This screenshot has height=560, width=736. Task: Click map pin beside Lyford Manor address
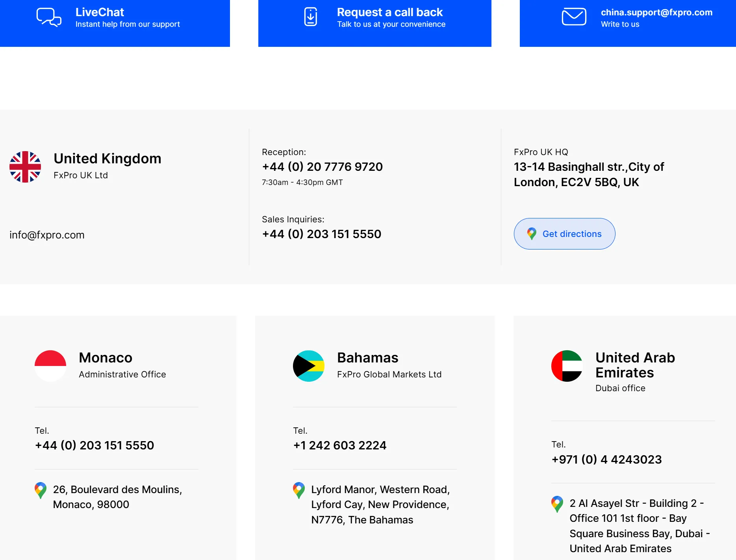pos(299,490)
